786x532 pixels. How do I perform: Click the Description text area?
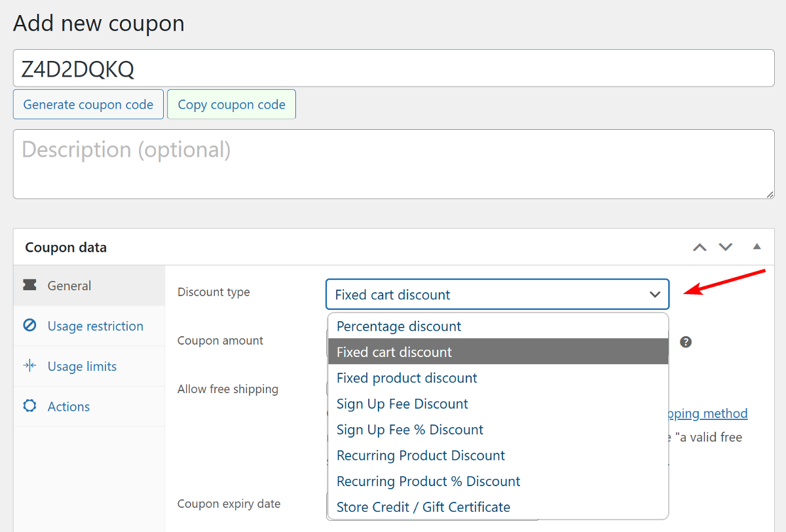coord(393,164)
